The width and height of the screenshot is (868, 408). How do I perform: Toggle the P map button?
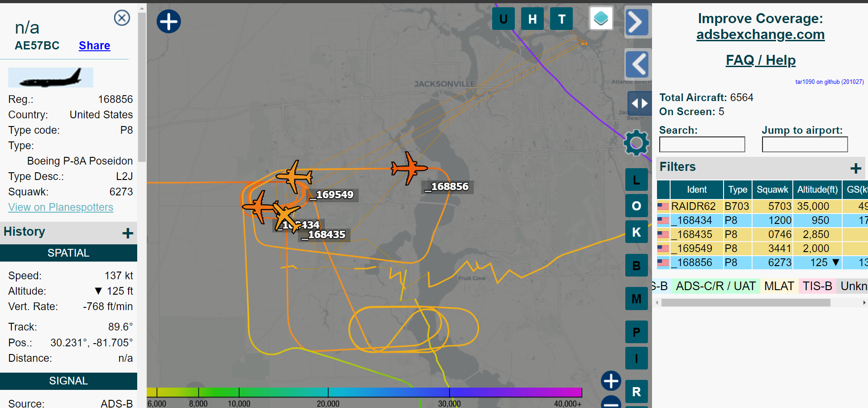tap(636, 332)
